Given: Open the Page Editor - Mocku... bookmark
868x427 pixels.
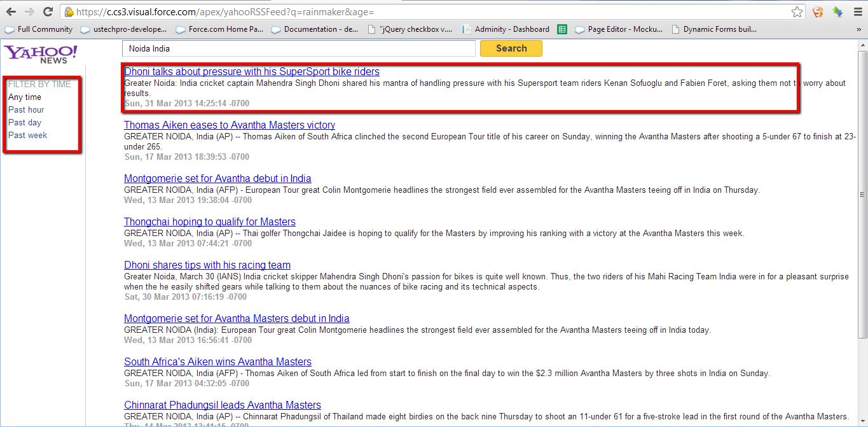Looking at the screenshot, I should coord(619,29).
